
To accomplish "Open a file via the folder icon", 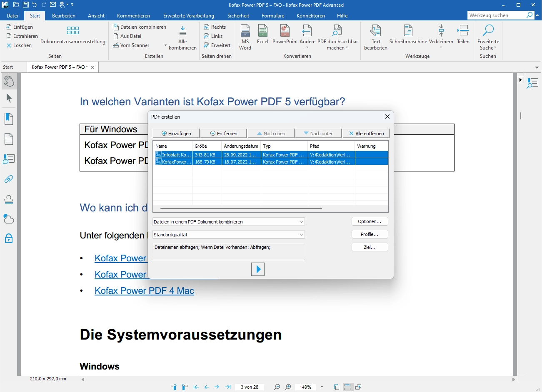I will point(16,5).
